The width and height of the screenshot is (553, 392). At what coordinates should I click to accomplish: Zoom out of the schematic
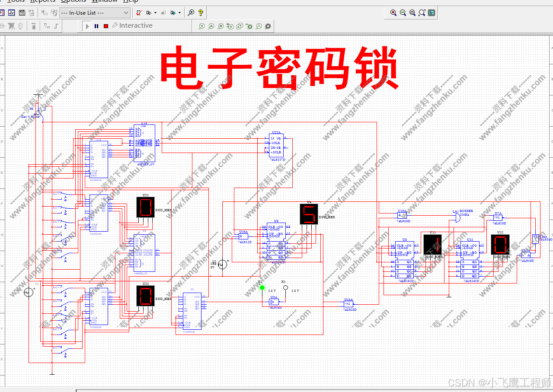[x=403, y=13]
